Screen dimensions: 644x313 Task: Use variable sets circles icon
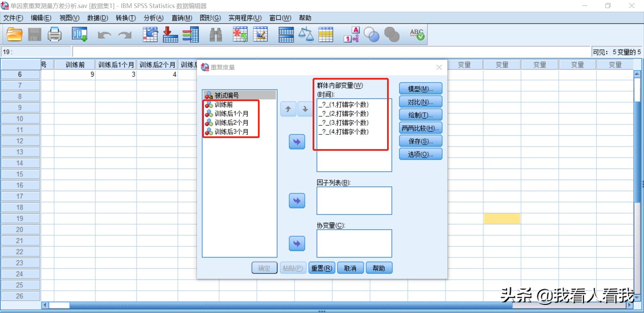pyautogui.click(x=372, y=35)
